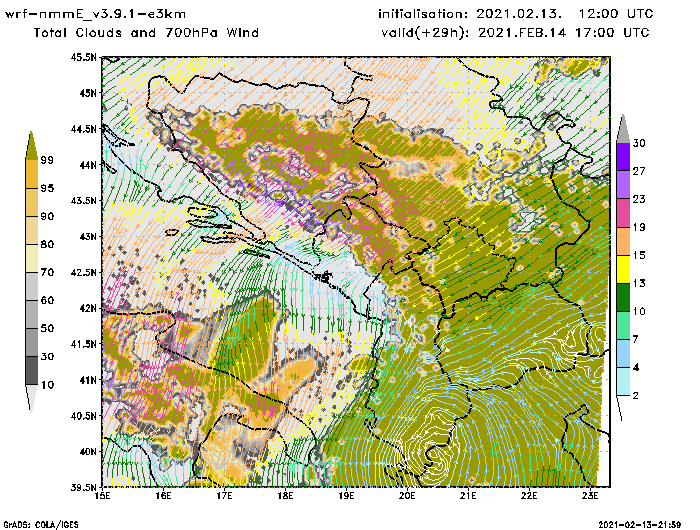Click the pink 19-23 wind speed swatch

coord(623,213)
